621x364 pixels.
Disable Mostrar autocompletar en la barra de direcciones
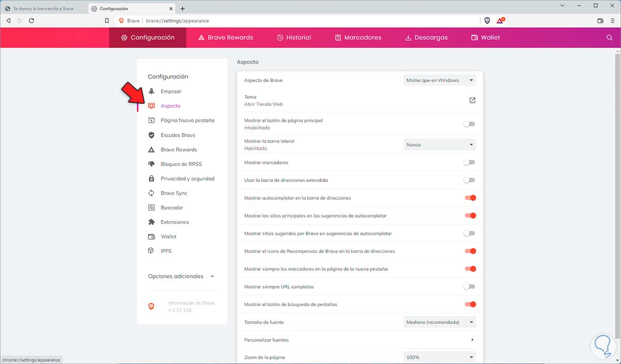pyautogui.click(x=470, y=198)
